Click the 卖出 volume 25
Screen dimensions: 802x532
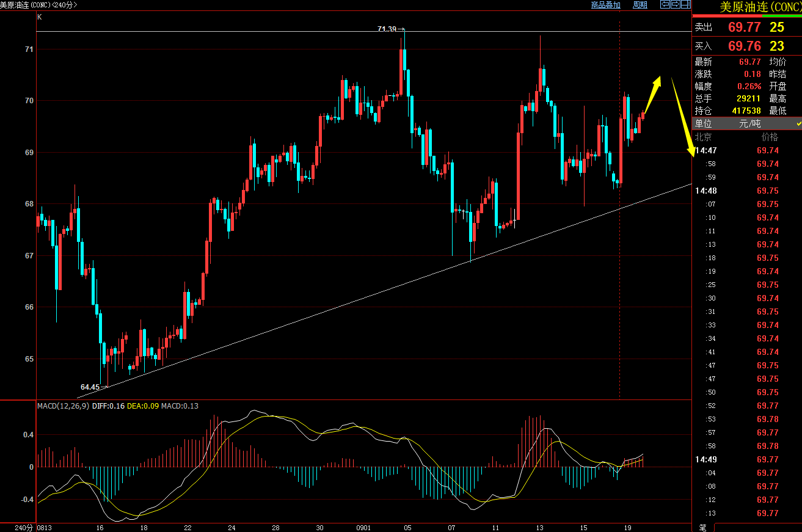[776, 27]
